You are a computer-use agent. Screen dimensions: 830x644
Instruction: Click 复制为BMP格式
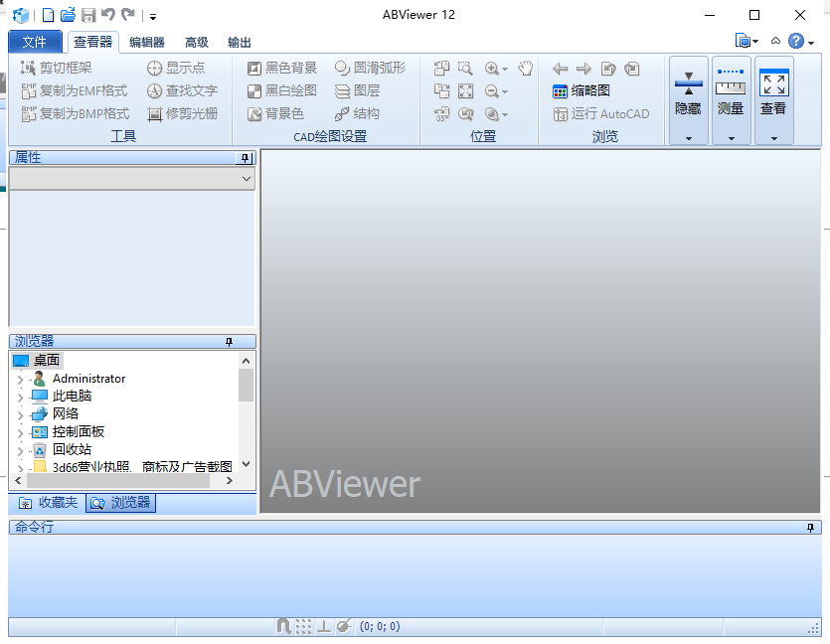(x=76, y=113)
